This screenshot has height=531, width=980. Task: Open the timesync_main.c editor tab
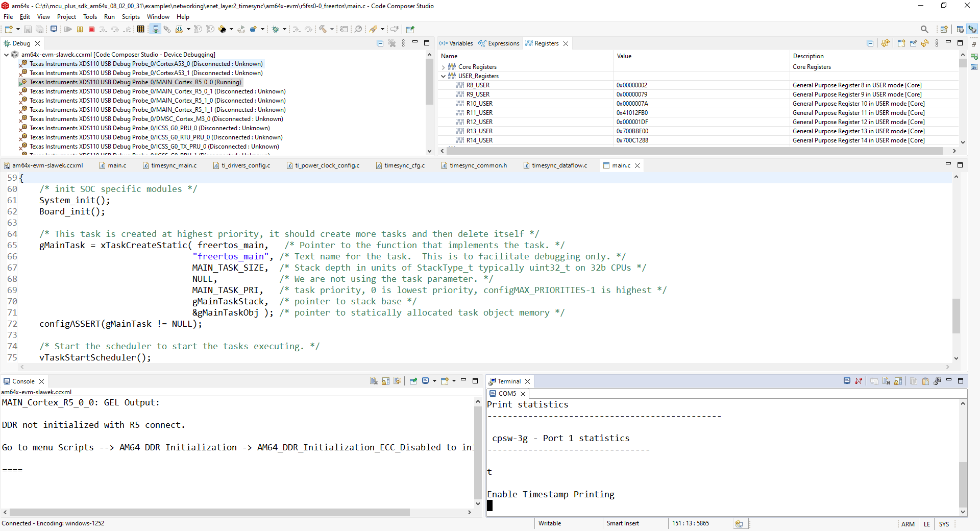click(x=169, y=165)
